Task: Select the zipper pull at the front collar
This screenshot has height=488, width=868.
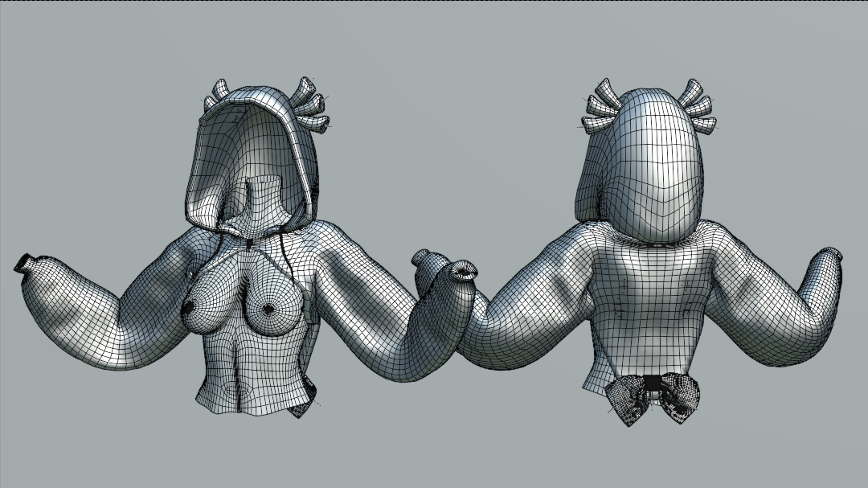Action: tap(249, 241)
